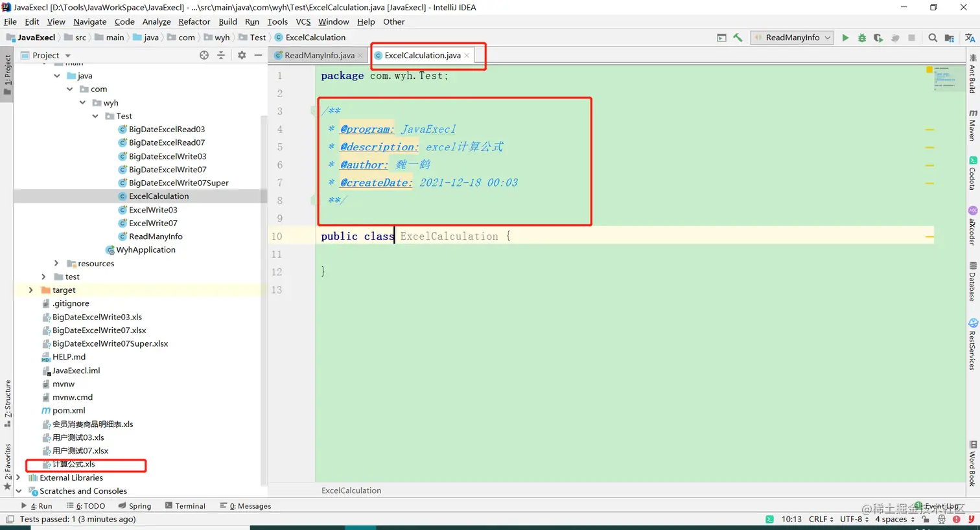
Task: Click the grayed-out stop square button
Action: tap(911, 38)
